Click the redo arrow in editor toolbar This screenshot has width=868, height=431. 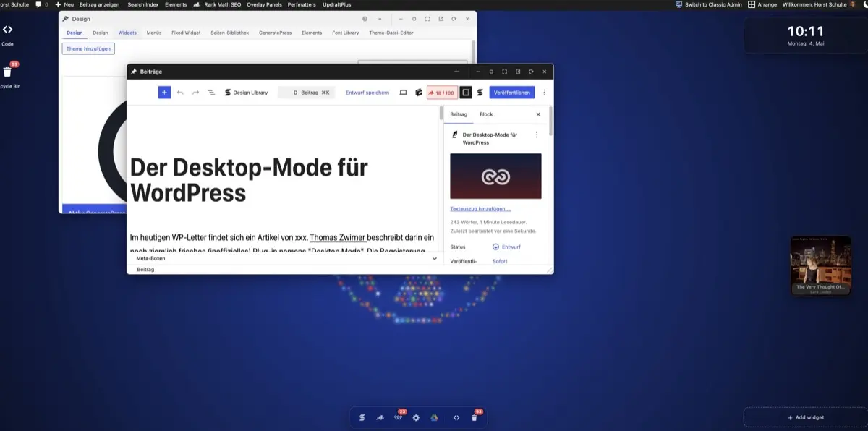tap(195, 93)
